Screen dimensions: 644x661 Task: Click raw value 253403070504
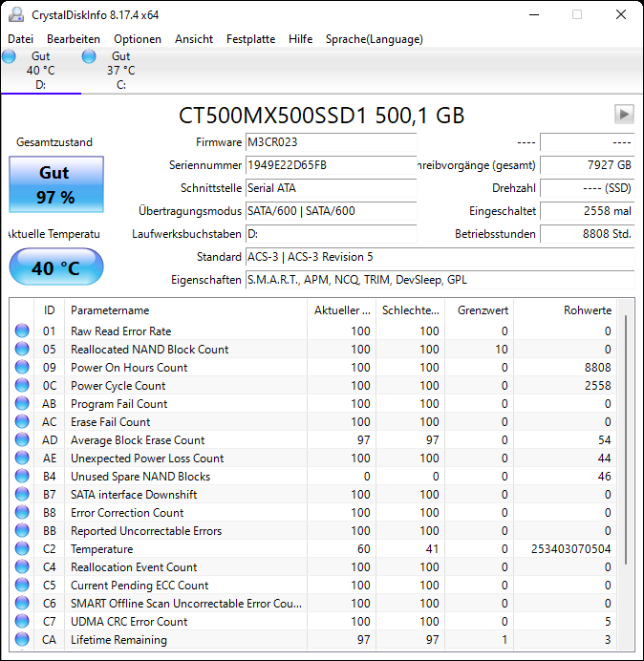(570, 549)
